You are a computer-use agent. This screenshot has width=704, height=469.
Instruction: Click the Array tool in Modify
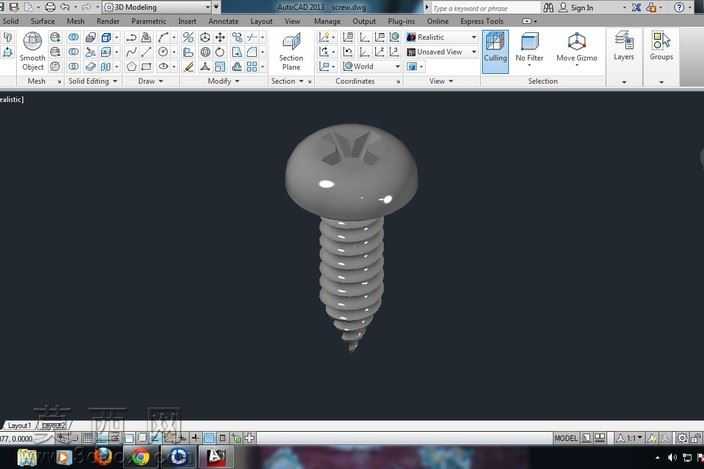coord(252,67)
